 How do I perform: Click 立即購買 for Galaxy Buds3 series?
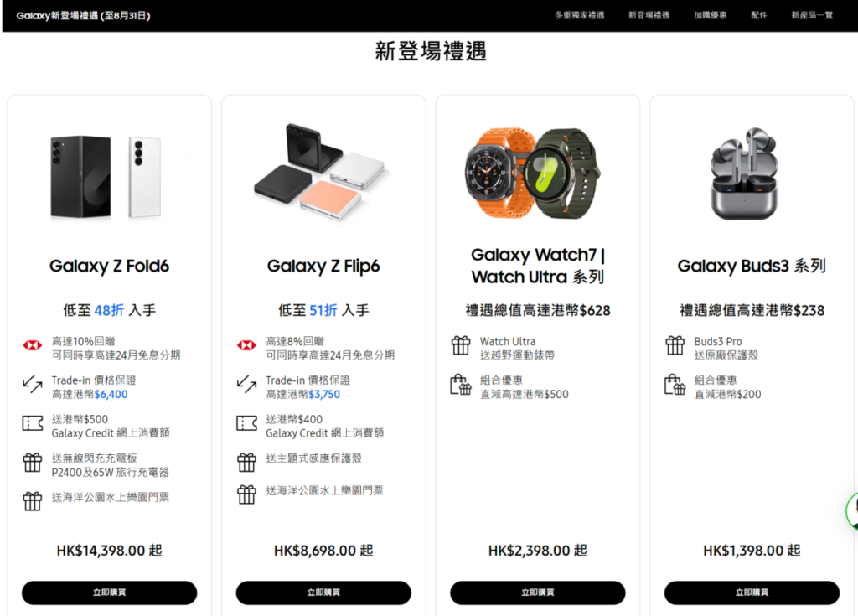point(752,593)
